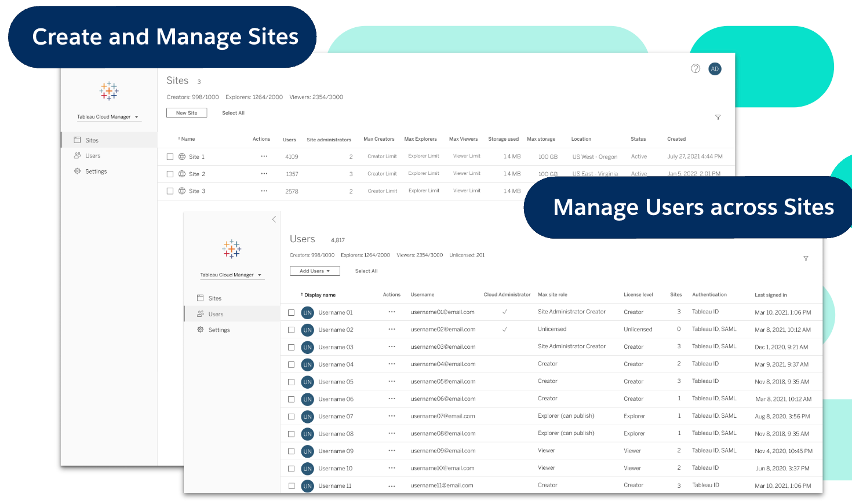Tick the checkbox for Username 09
Screen dimensions: 852x504
[x=292, y=451]
